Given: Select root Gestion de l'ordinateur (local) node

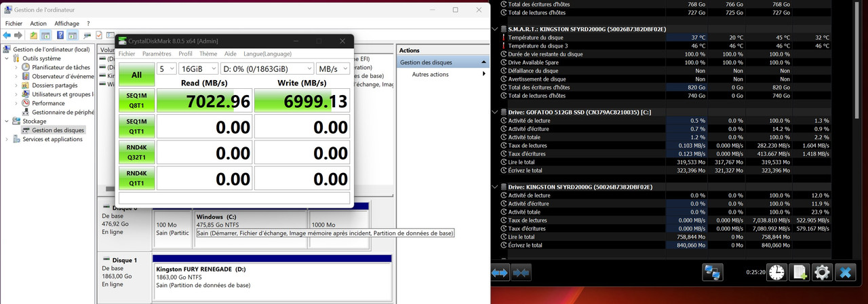Looking at the screenshot, I should click(x=51, y=50).
